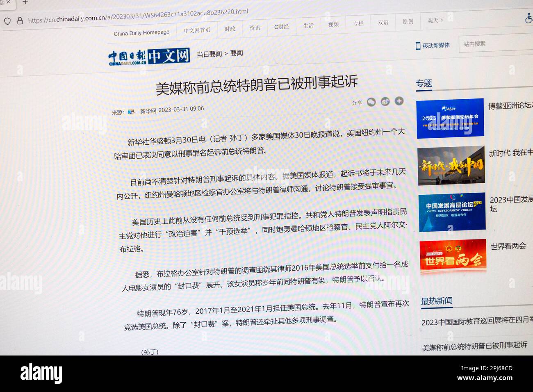Click the WeChat share icon

(x=371, y=102)
